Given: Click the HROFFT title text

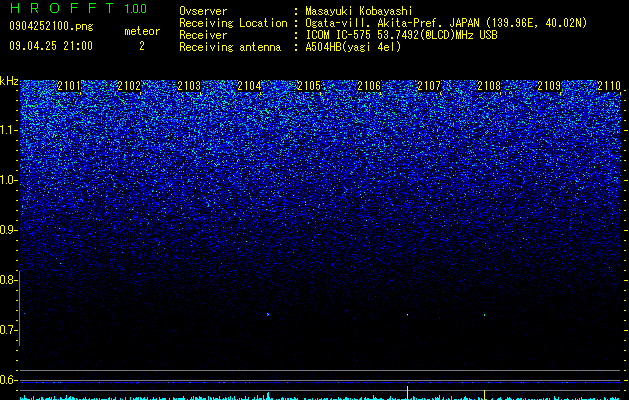Looking at the screenshot, I should pos(62,8).
